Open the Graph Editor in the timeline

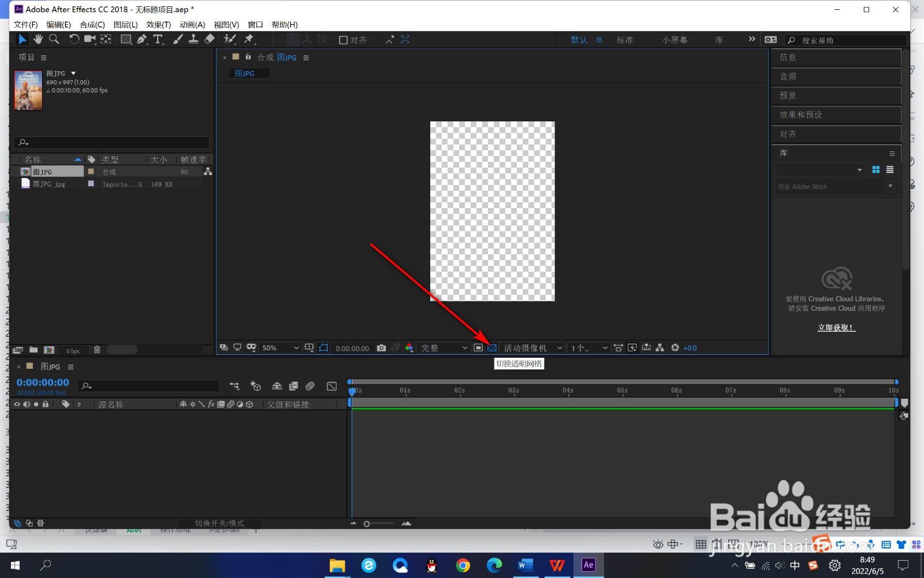tap(331, 386)
